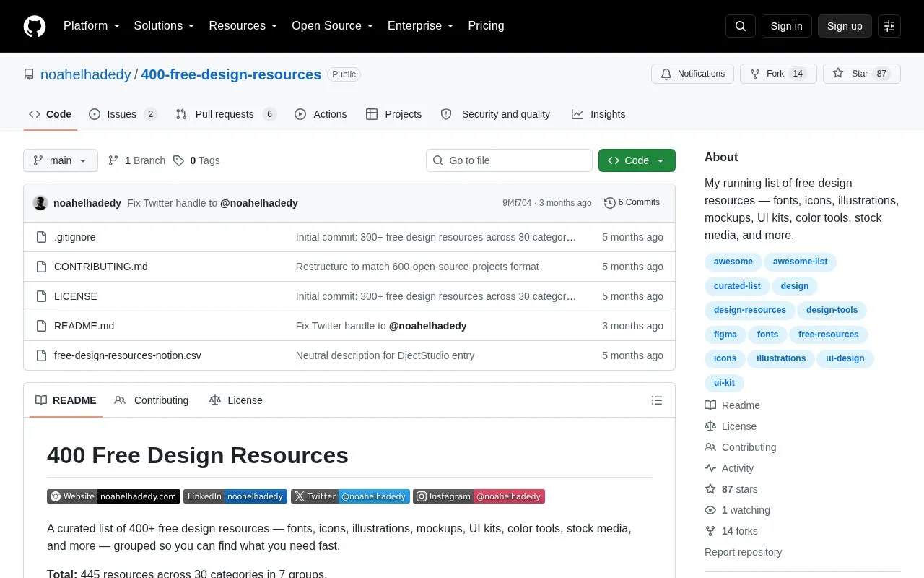Open the main branch selector dropdown
Screen dimensions: 924x578
point(61,160)
